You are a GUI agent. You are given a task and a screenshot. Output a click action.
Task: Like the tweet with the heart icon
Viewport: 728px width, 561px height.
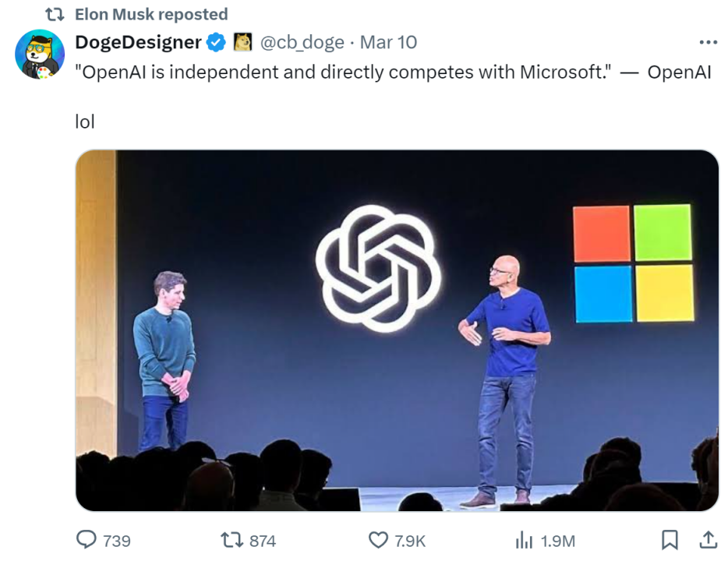[378, 539]
